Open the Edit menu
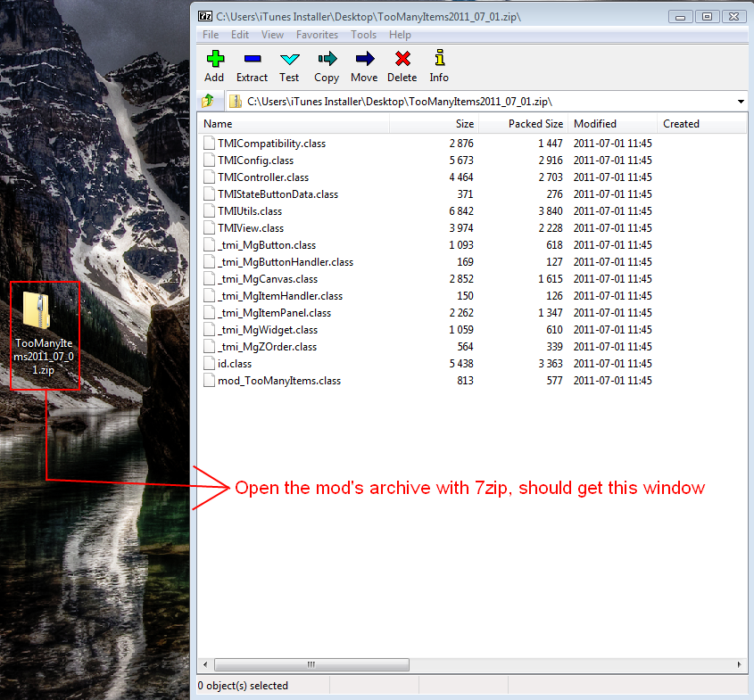754x700 pixels. click(x=239, y=35)
